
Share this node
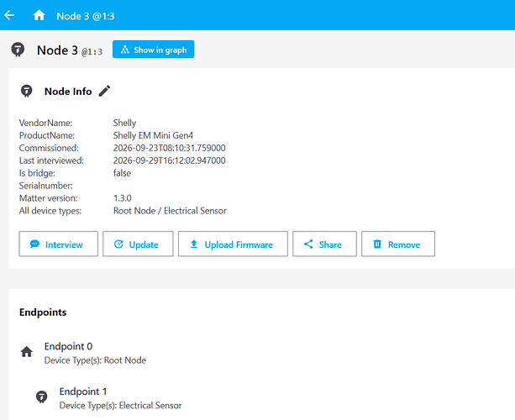coord(324,244)
